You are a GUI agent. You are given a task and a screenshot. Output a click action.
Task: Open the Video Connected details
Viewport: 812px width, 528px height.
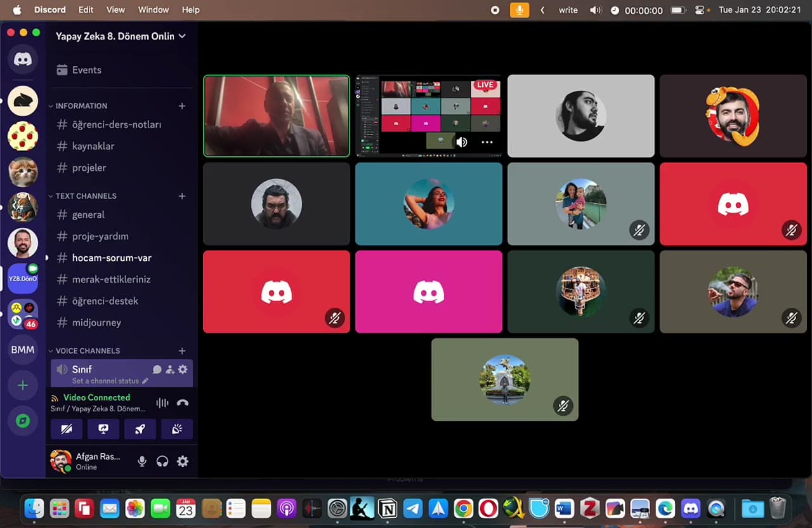tap(96, 397)
